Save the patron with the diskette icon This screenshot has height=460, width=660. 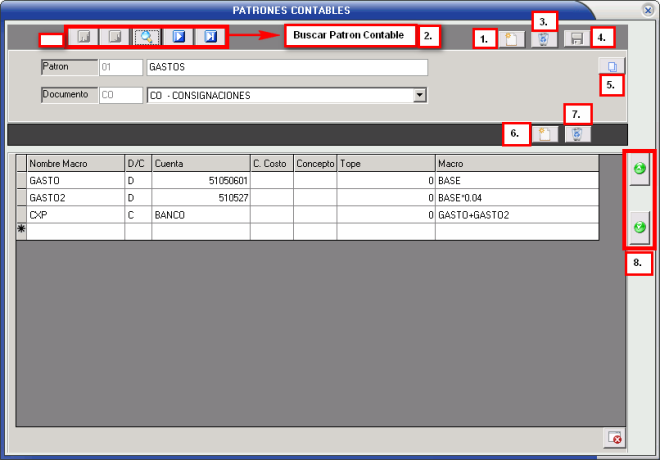576,39
